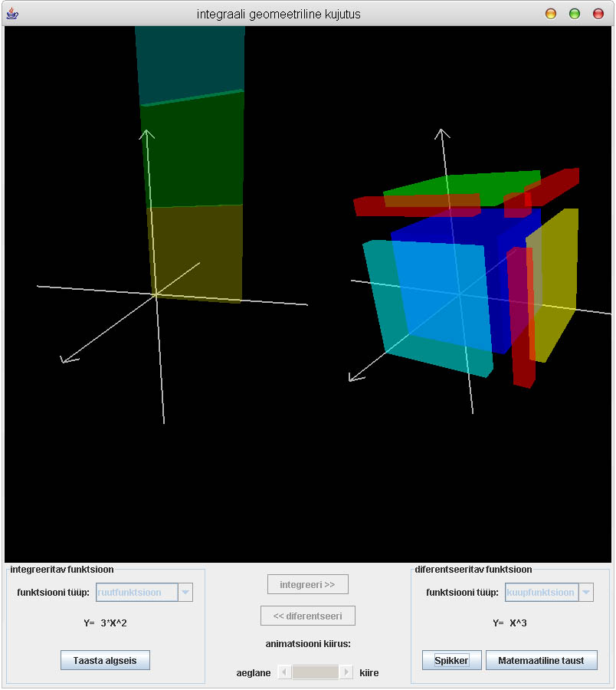
Task: Click the slider's right arrow near kiire
Action: pos(346,672)
